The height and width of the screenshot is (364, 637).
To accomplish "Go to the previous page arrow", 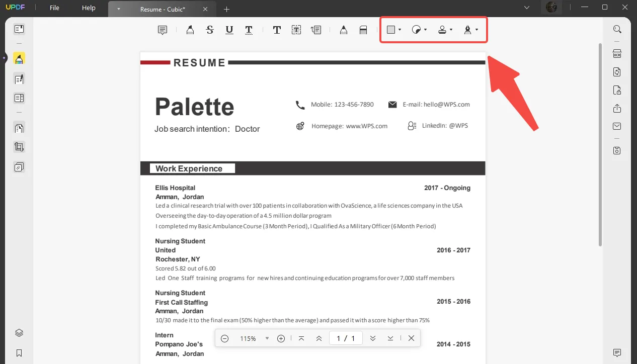I will tap(319, 338).
